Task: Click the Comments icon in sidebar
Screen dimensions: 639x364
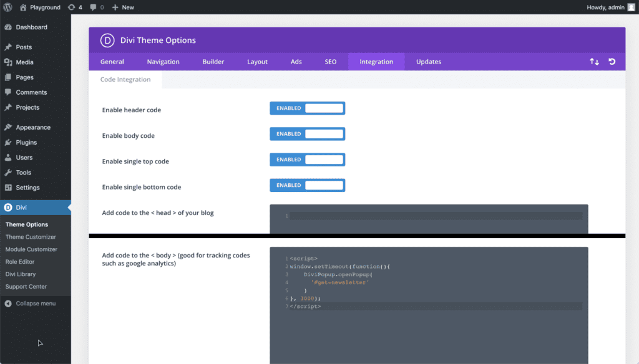Action: click(8, 92)
